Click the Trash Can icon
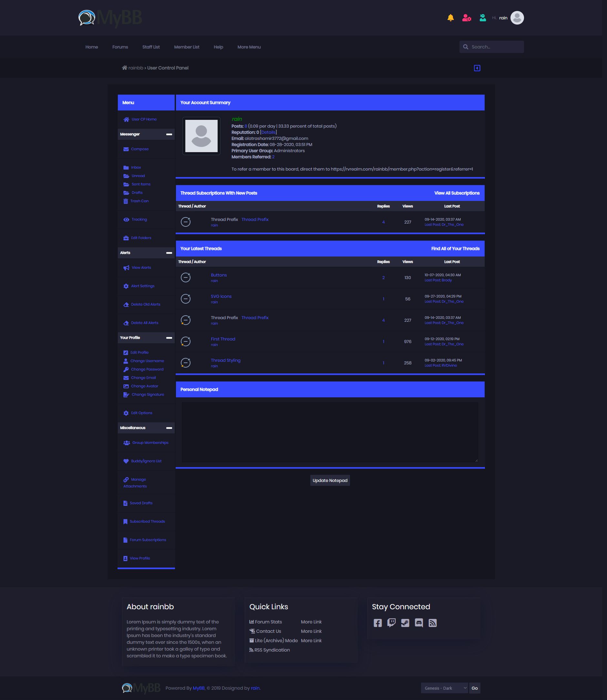The image size is (607, 700). coord(126,201)
